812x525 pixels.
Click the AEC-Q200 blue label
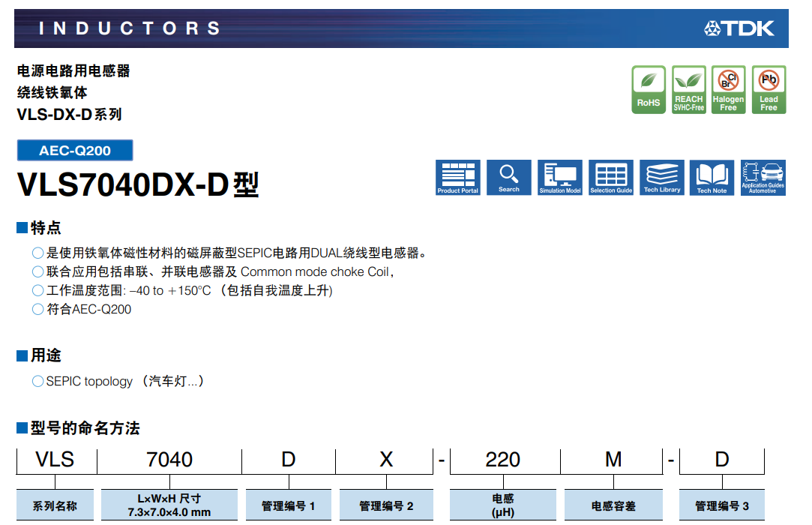75,150
